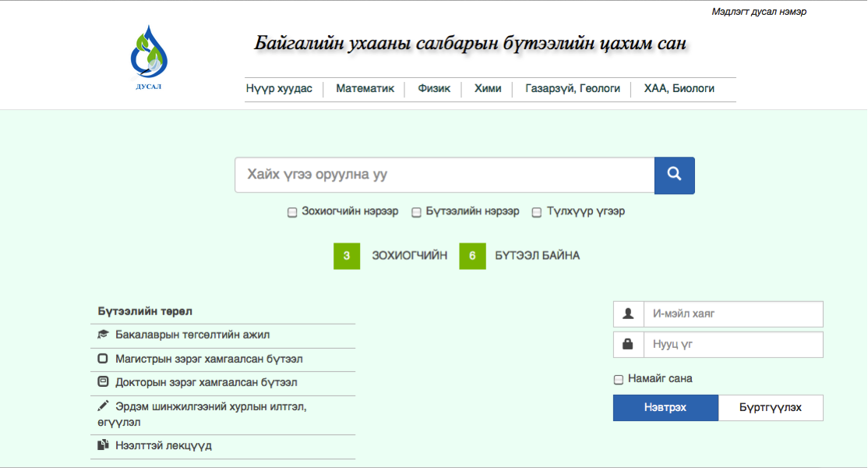Open the Математик menu item
The image size is (868, 468).
click(365, 89)
